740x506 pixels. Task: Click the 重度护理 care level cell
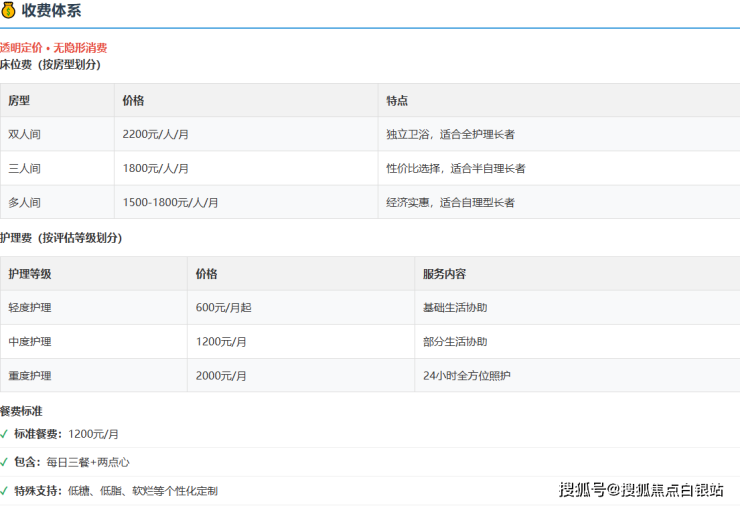[30, 376]
